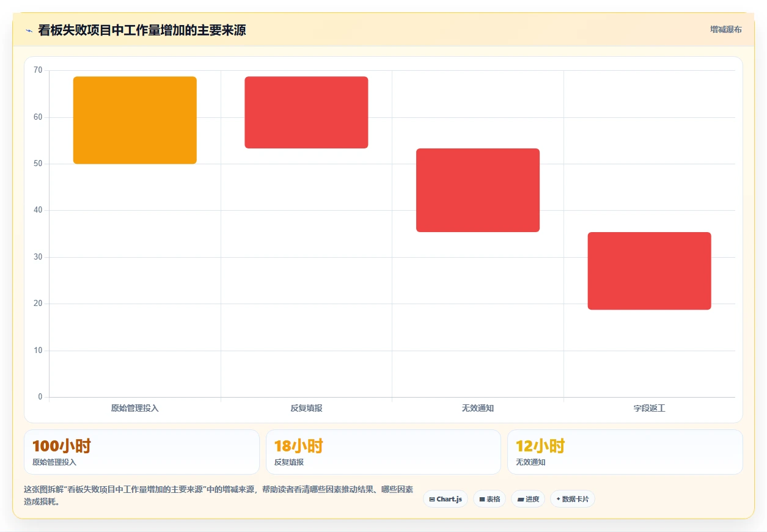This screenshot has width=767, height=532.
Task: Click the y-axis value 60
Action: 38,117
